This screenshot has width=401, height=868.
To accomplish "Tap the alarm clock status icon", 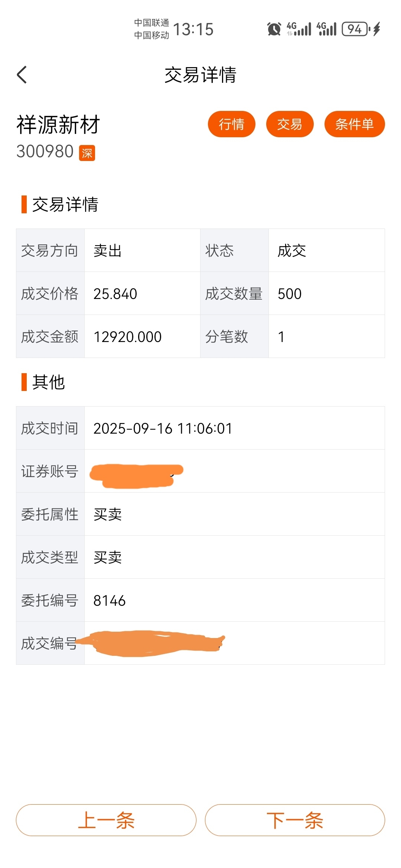I will click(274, 29).
